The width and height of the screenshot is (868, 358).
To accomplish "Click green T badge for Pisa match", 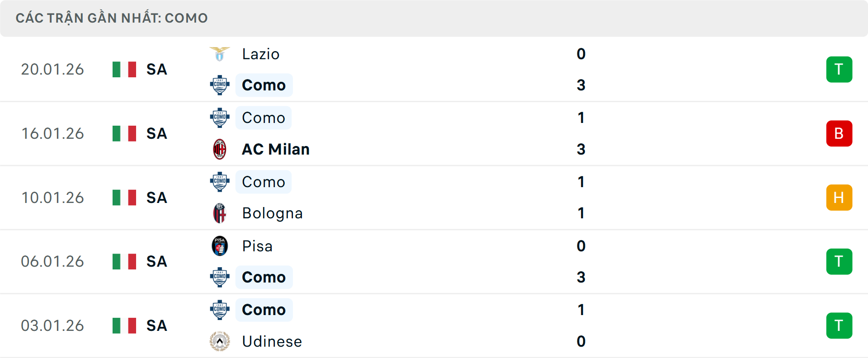I will [839, 261].
